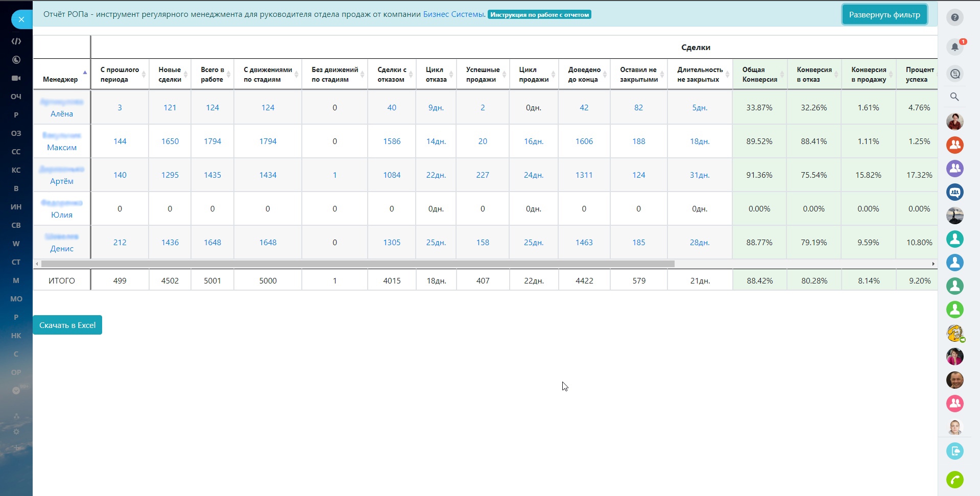The width and height of the screenshot is (980, 496).
Task: Click Развернуть фильтр button
Action: click(884, 15)
